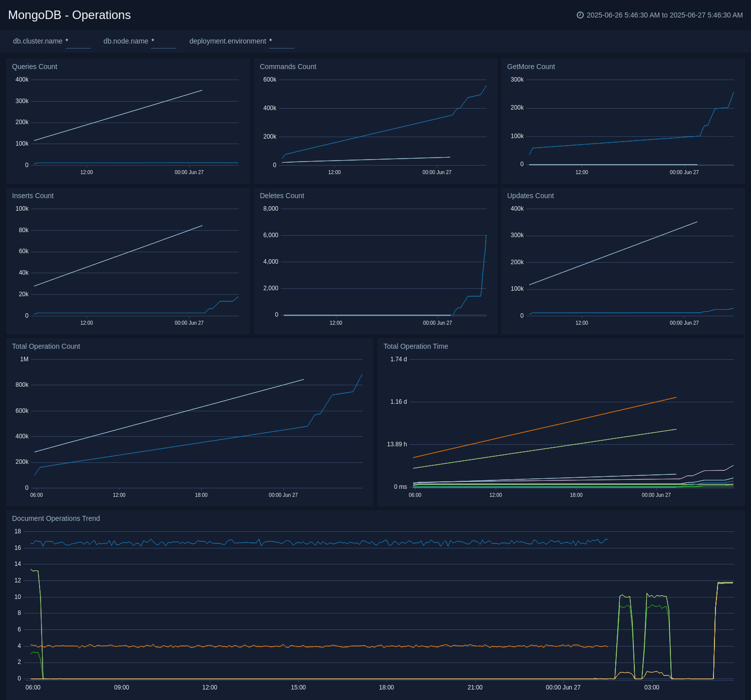Click the 12:00 time label in Queries Count

pyautogui.click(x=87, y=172)
